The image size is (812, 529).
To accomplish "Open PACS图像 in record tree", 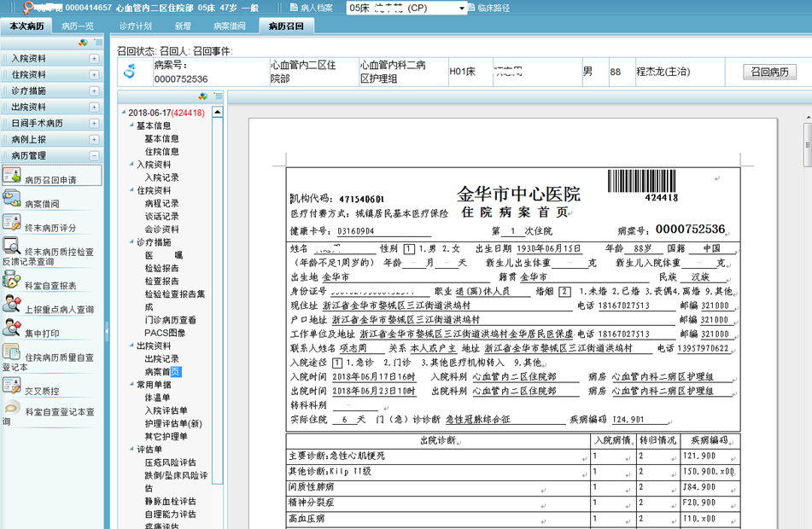I will click(x=165, y=333).
